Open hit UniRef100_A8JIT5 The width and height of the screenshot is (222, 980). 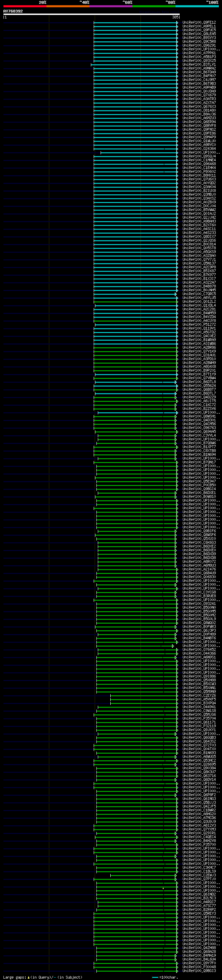click(x=199, y=401)
